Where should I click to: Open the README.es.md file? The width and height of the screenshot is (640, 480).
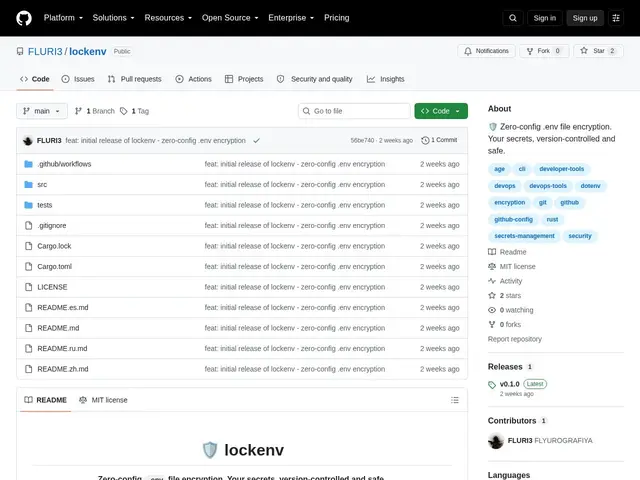pyautogui.click(x=63, y=307)
